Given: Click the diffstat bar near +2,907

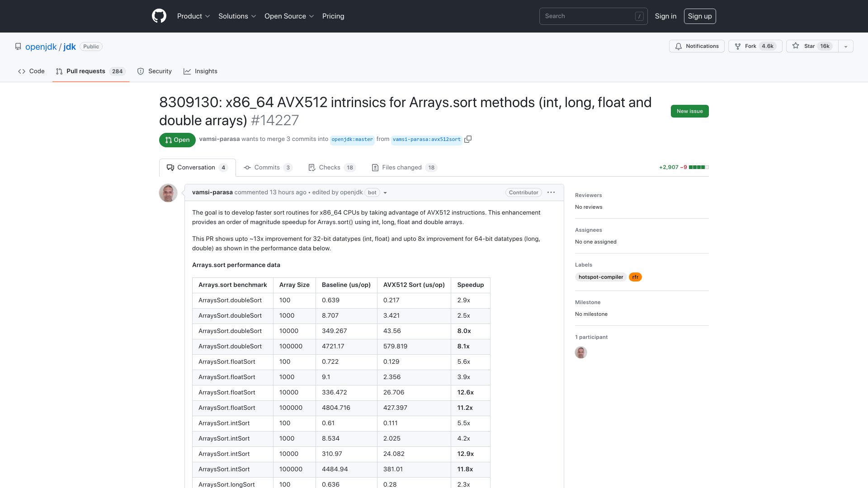Looking at the screenshot, I should pos(698,167).
